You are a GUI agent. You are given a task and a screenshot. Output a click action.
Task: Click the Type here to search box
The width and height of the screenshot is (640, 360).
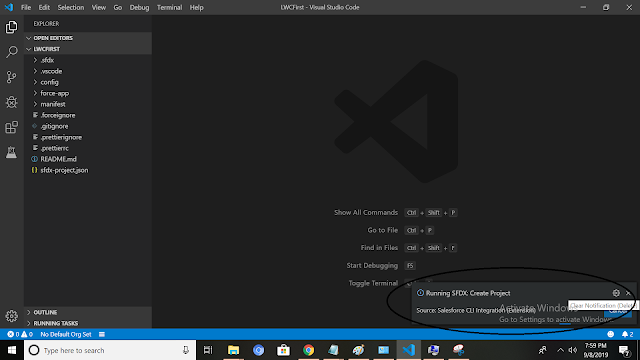110,350
